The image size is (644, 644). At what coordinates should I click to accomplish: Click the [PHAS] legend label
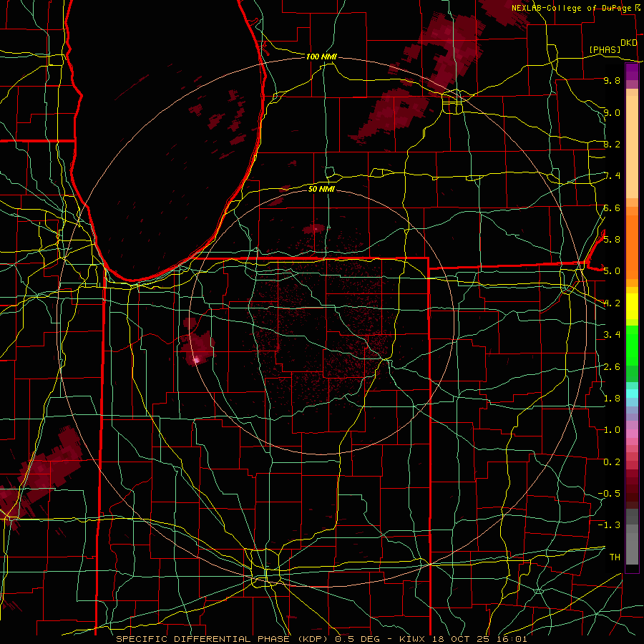[605, 49]
